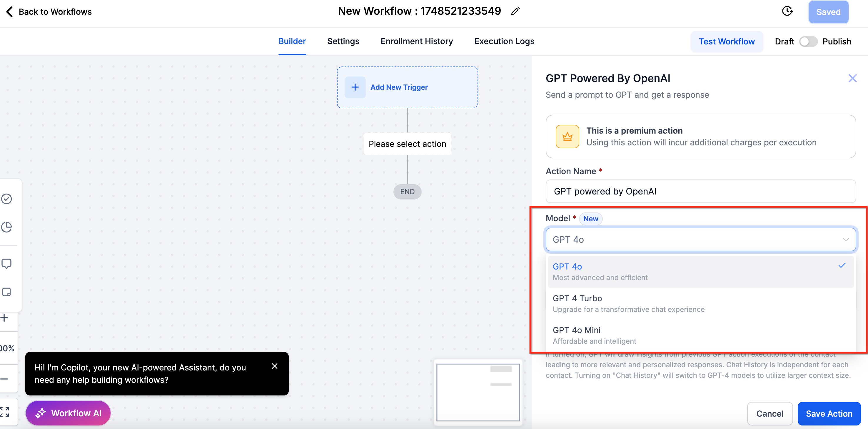Zoom in using the plus control

click(x=5, y=318)
